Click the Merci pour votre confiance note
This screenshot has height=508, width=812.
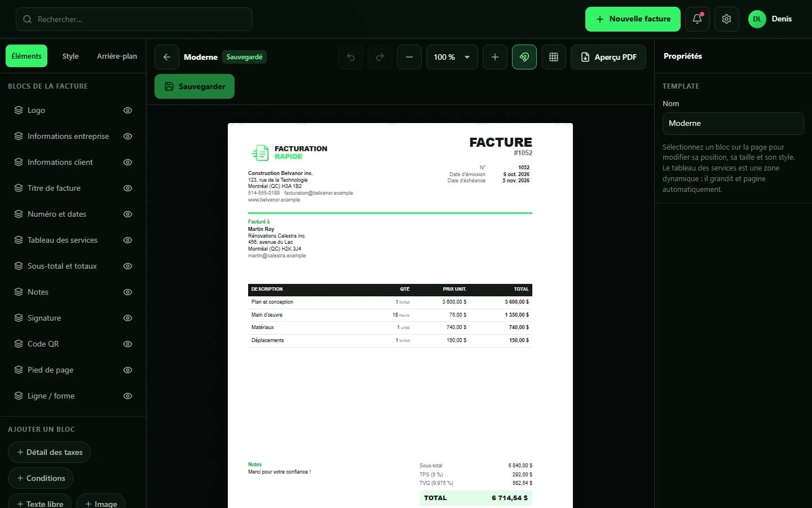[x=280, y=472]
